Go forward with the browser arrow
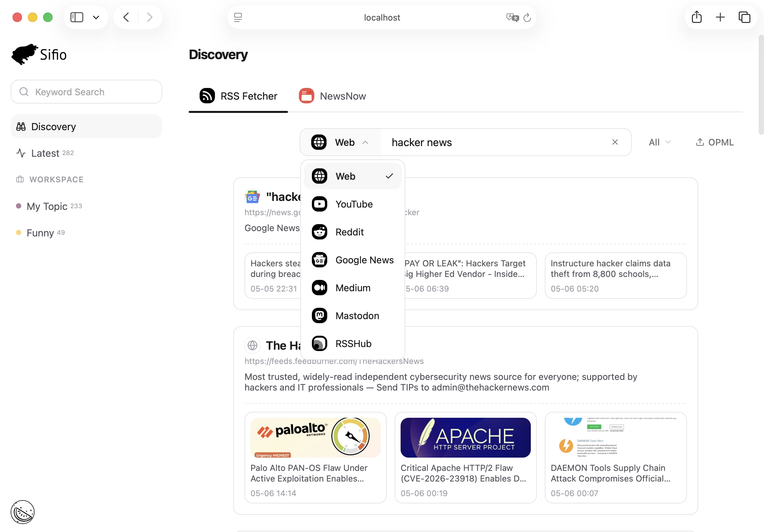The height and width of the screenshot is (532, 764). 150,17
